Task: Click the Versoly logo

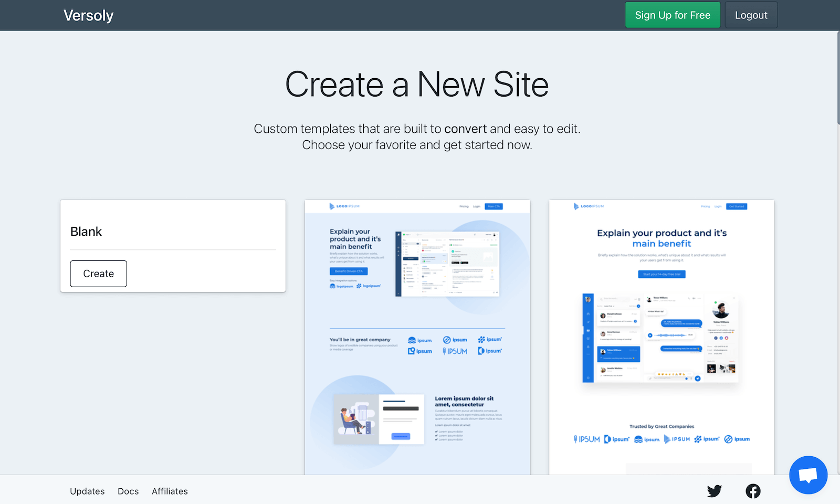Action: (88, 15)
